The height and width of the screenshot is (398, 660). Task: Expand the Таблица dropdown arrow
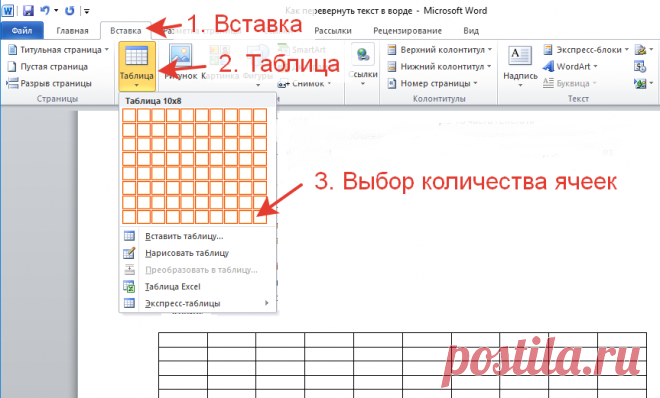coord(137,86)
